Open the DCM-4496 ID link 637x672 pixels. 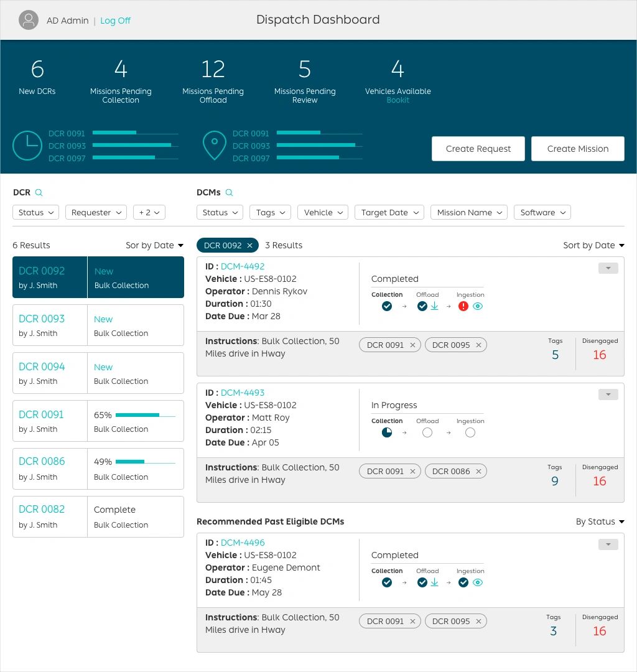coord(243,543)
